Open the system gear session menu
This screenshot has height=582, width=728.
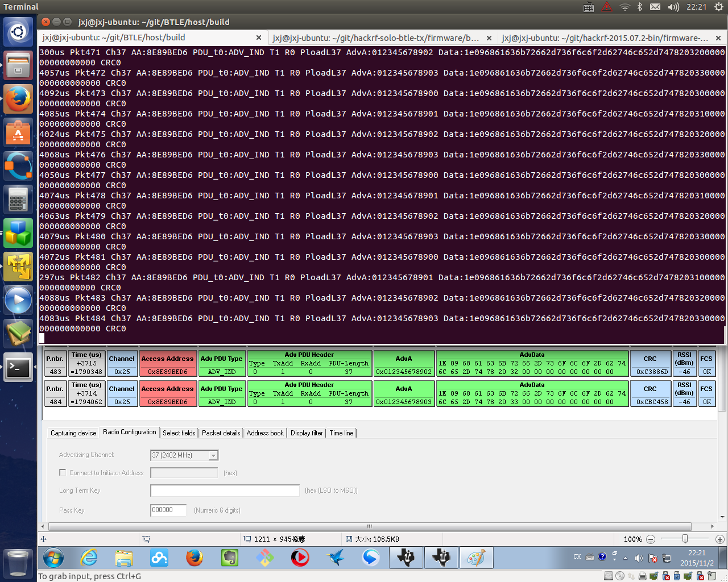click(718, 7)
